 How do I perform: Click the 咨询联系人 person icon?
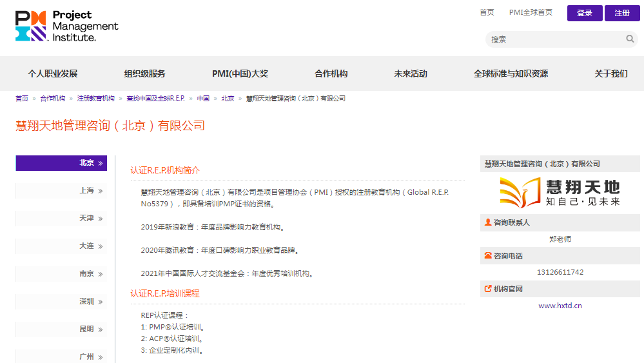click(488, 222)
